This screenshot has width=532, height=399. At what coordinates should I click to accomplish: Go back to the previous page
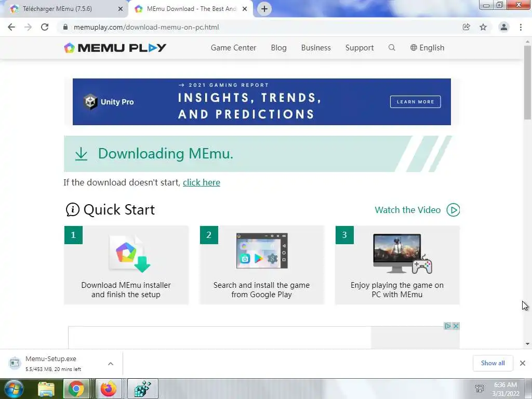pyautogui.click(x=11, y=27)
